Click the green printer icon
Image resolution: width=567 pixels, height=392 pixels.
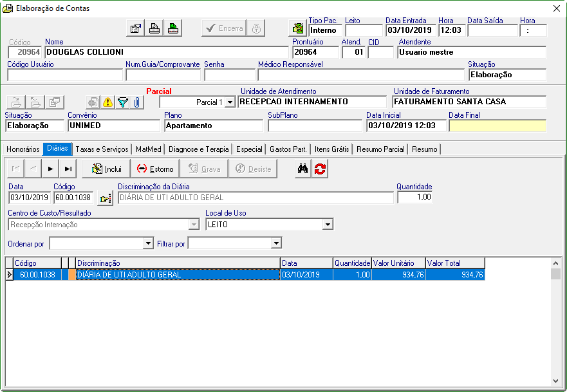173,28
